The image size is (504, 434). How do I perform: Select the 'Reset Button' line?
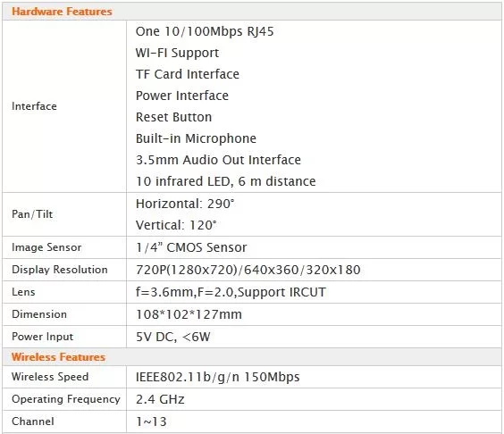[174, 117]
